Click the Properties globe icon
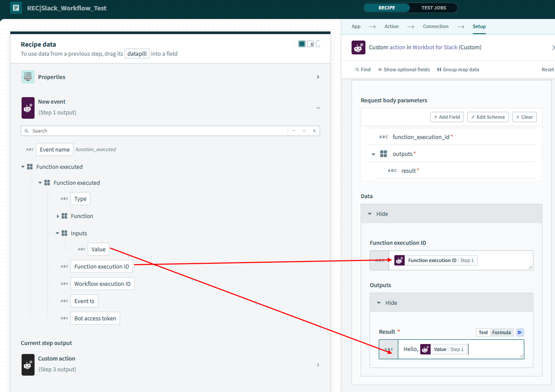 tap(28, 77)
